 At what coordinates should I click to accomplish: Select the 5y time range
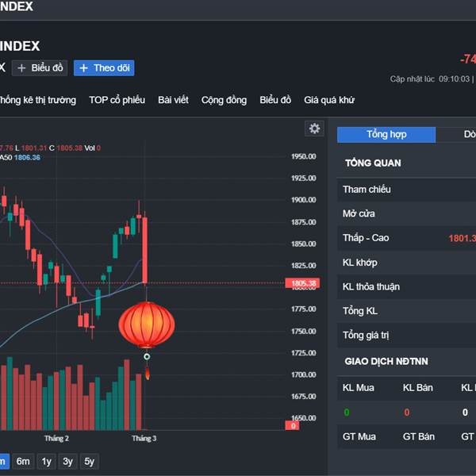tap(89, 462)
